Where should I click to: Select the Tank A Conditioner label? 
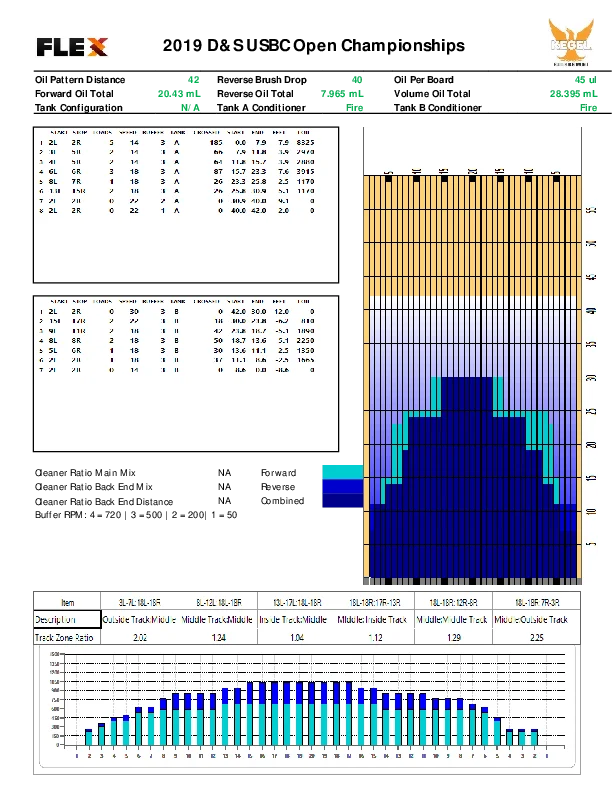coord(261,108)
